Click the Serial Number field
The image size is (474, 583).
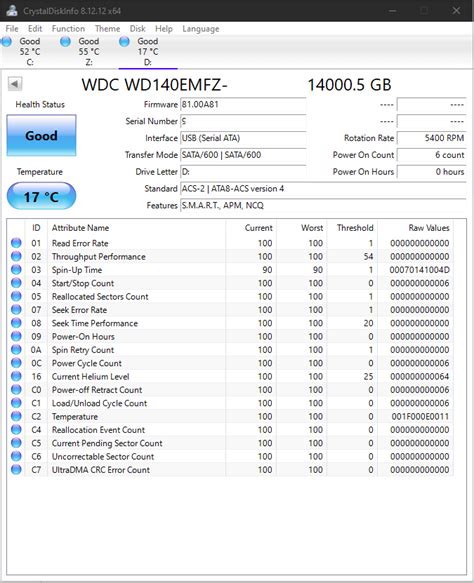(x=243, y=121)
